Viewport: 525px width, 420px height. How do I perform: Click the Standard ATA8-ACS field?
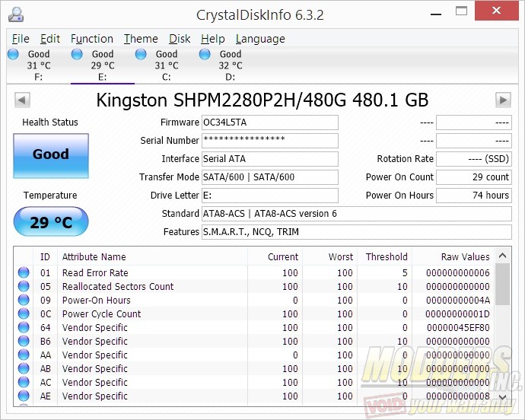(x=357, y=214)
